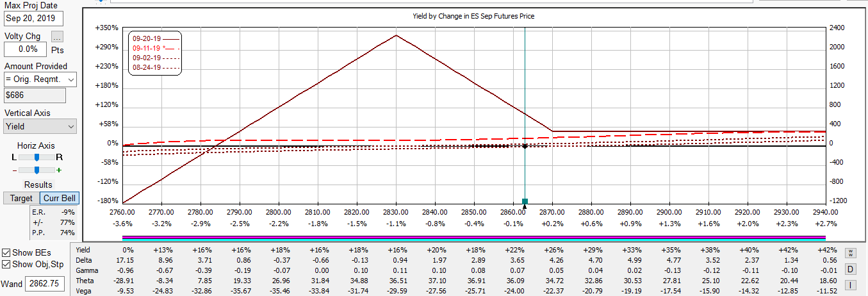Click Vega value -24.00 in table

[x=513, y=291]
